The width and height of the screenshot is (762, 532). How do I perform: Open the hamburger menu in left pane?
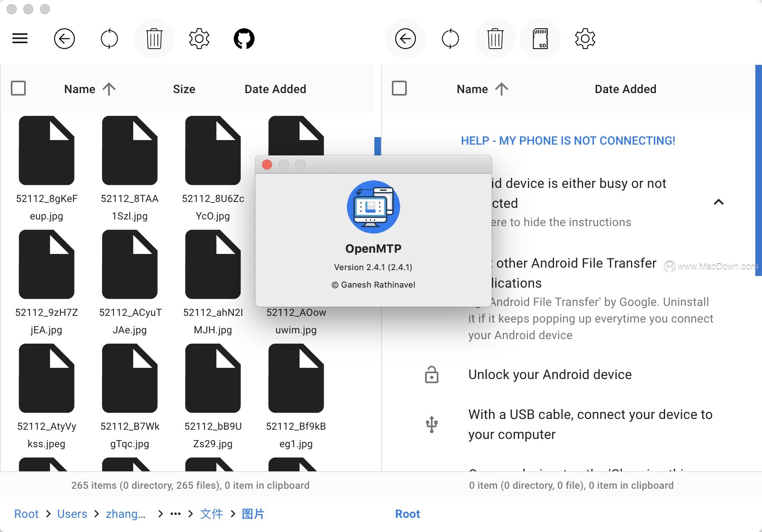point(20,39)
